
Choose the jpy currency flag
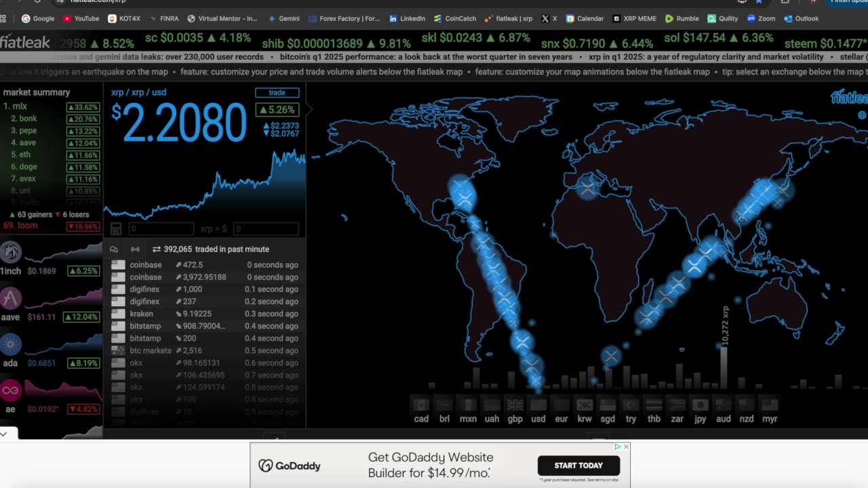(x=700, y=405)
